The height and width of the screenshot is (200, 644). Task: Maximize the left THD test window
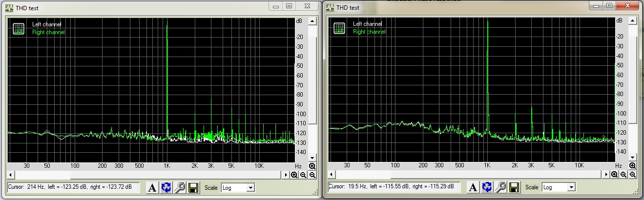tap(289, 6)
